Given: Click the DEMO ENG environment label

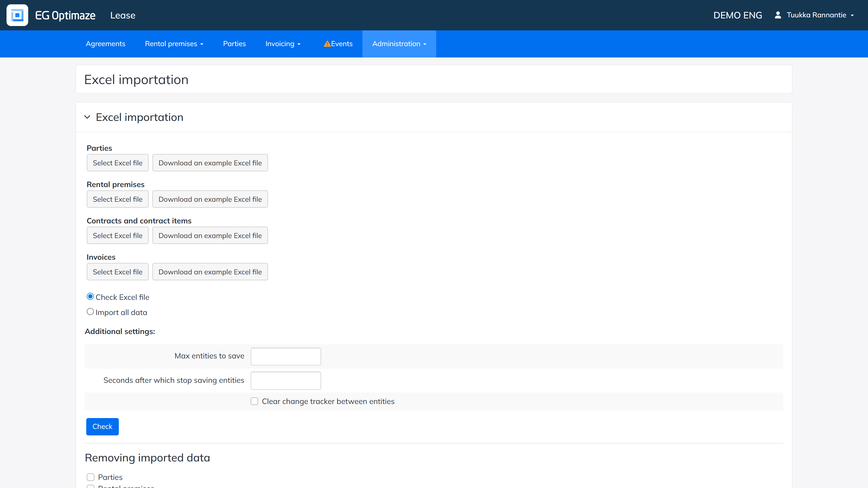Looking at the screenshot, I should (x=738, y=15).
